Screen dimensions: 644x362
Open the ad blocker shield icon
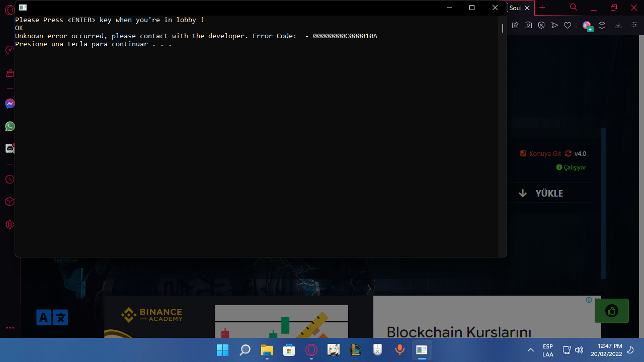click(x=541, y=25)
